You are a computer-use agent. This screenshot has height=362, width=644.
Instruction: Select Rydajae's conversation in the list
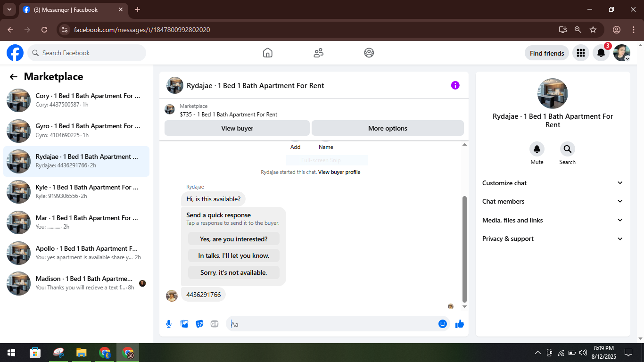pyautogui.click(x=76, y=161)
